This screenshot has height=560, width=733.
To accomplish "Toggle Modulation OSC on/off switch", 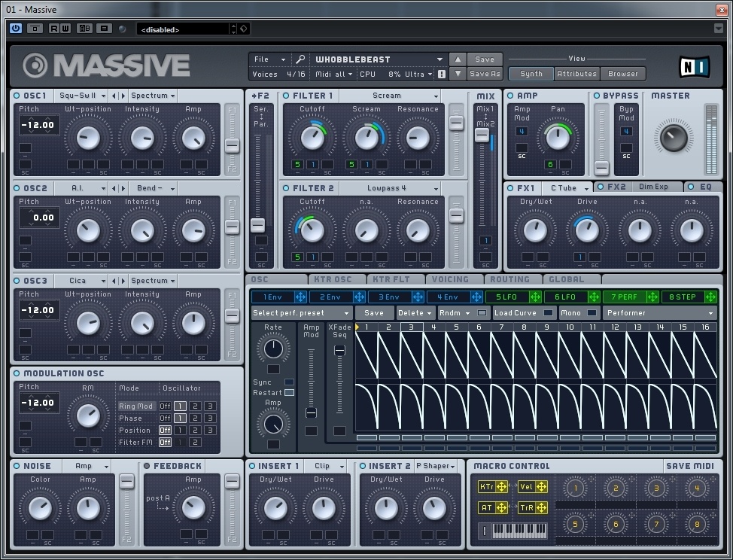I will (17, 373).
